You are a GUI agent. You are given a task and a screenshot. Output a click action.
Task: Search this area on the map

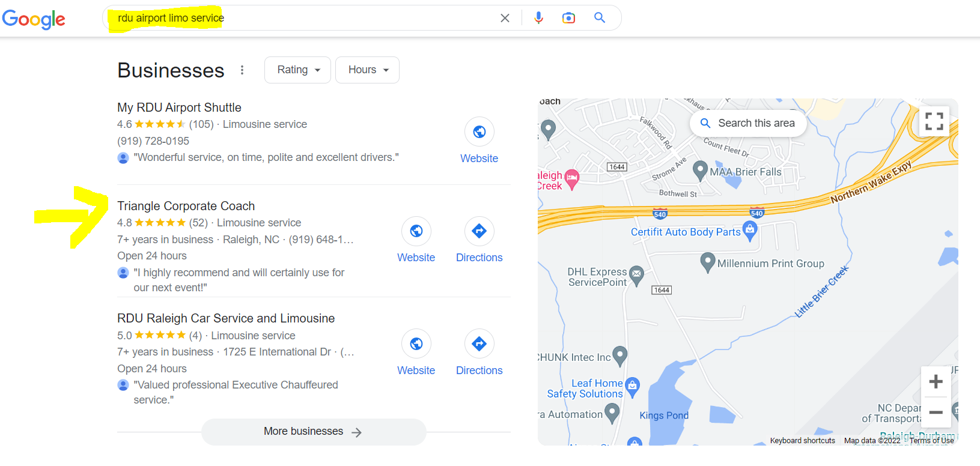pos(748,123)
